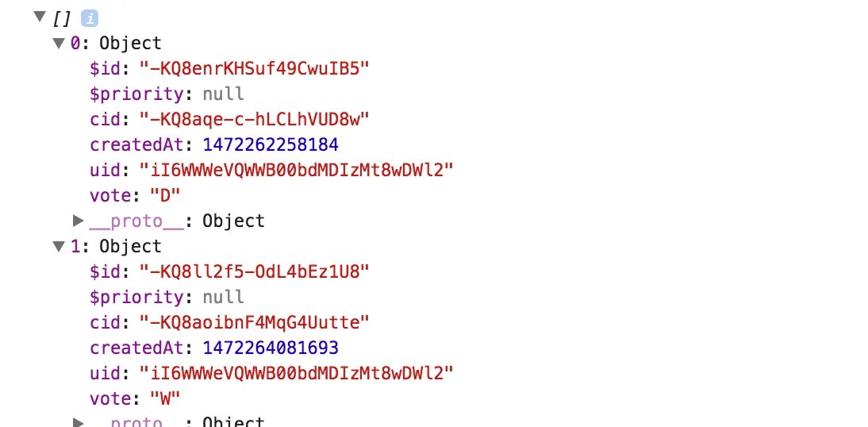Click createdAt number 1472262258184
Image resolution: width=868 pixels, height=427 pixels.
coord(271,144)
